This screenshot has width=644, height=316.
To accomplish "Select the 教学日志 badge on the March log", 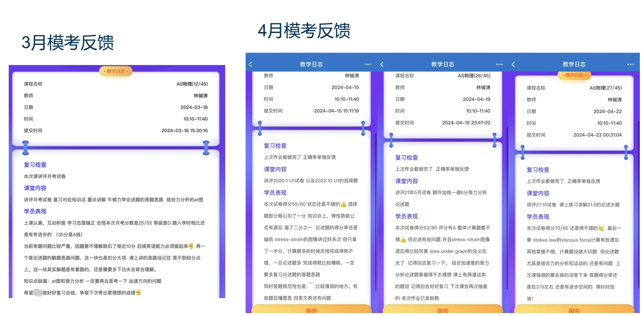I will [116, 71].
